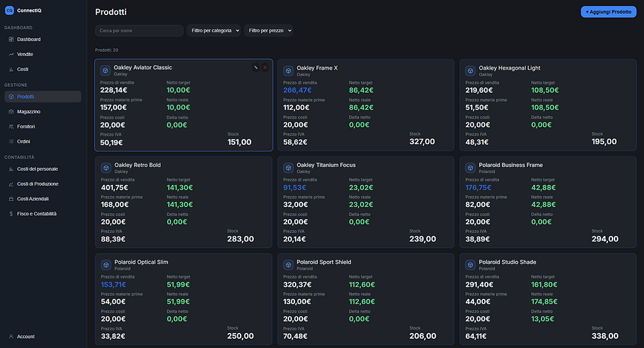Screen dimensions: 644x348
Task: Click the Prodotti page heading
Action: pos(111,12)
